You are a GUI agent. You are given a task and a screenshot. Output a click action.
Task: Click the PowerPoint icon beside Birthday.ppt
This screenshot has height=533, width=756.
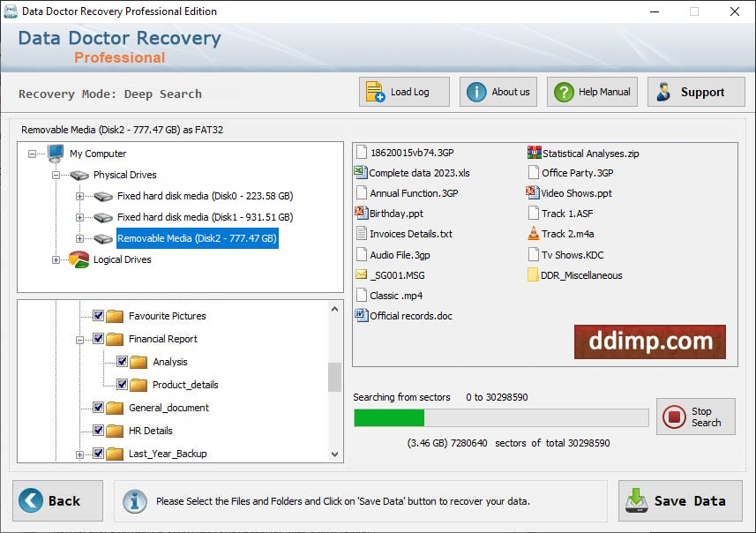tap(361, 214)
